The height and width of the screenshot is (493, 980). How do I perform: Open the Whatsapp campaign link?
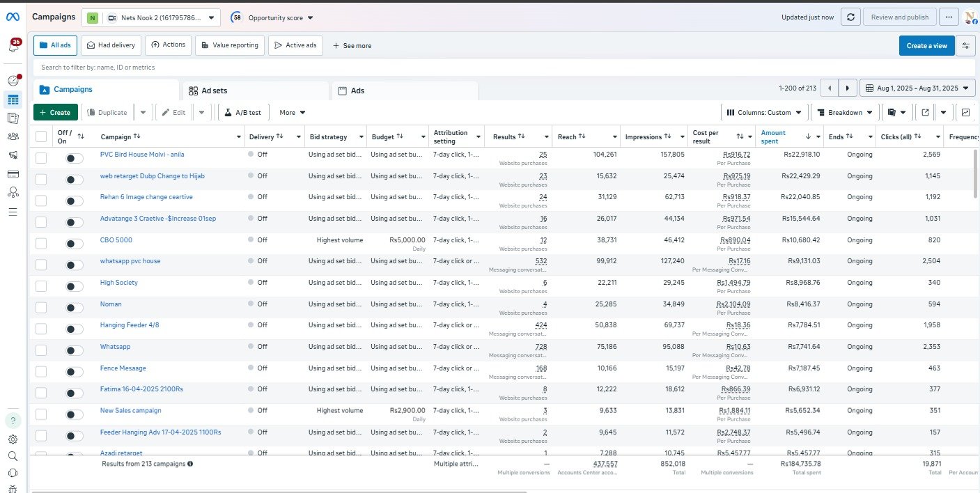(x=115, y=347)
